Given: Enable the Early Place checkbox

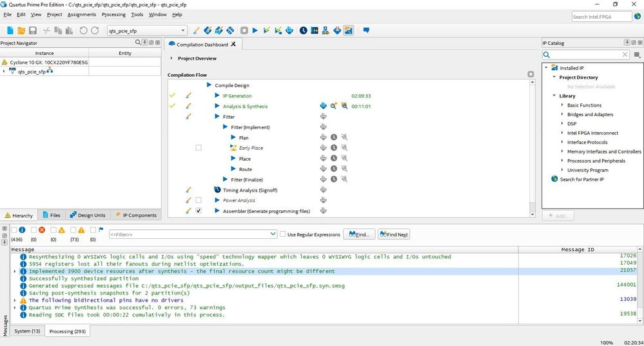Looking at the screenshot, I should point(199,148).
